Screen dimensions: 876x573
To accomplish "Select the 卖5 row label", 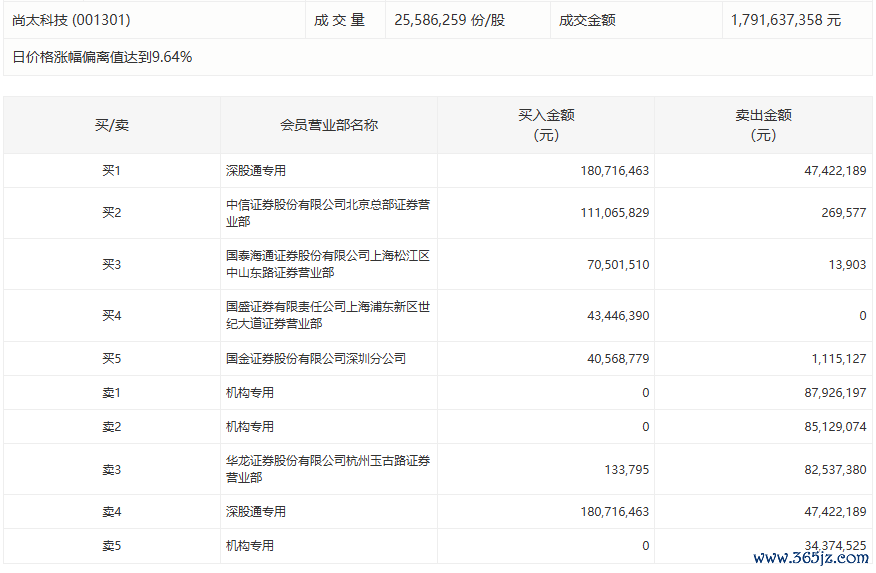I will [x=111, y=546].
